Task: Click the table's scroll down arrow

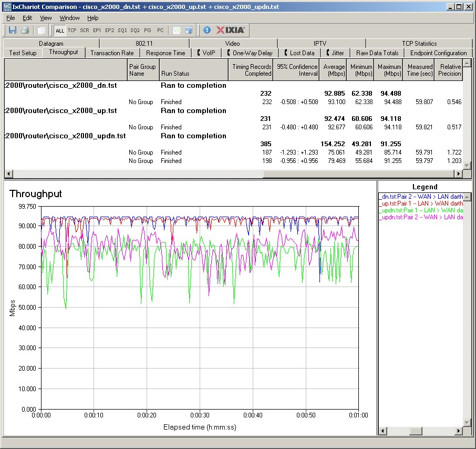Action: (x=467, y=166)
